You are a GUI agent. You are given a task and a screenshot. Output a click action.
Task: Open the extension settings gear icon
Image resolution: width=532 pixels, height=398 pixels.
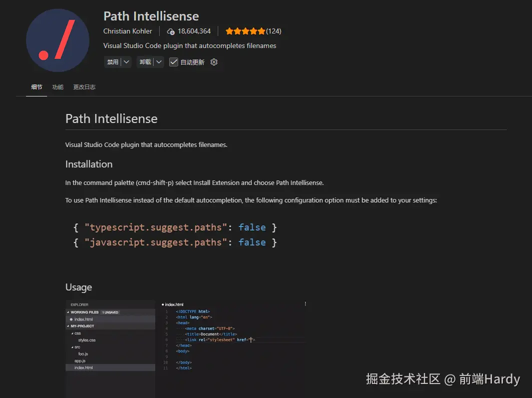point(214,62)
